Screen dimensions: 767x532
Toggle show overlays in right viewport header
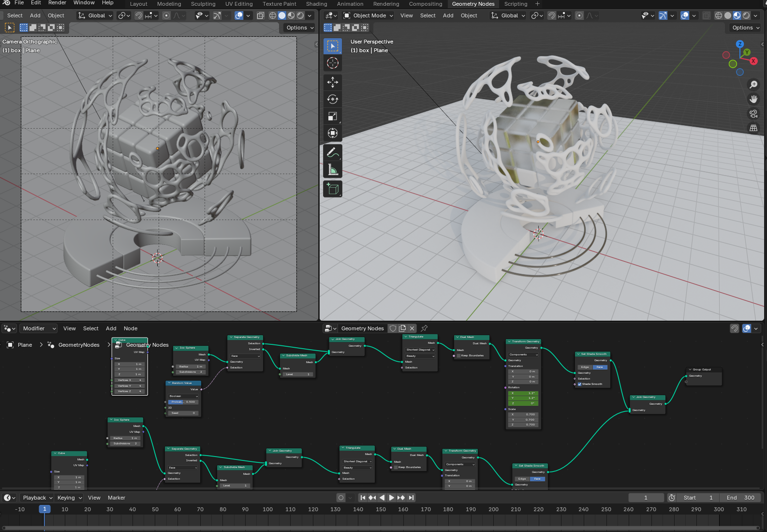click(685, 15)
